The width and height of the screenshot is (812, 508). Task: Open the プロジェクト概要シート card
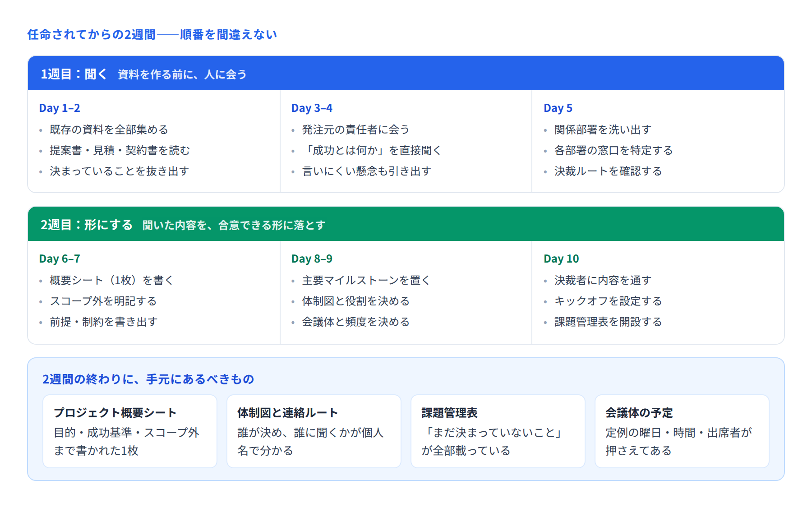130,431
